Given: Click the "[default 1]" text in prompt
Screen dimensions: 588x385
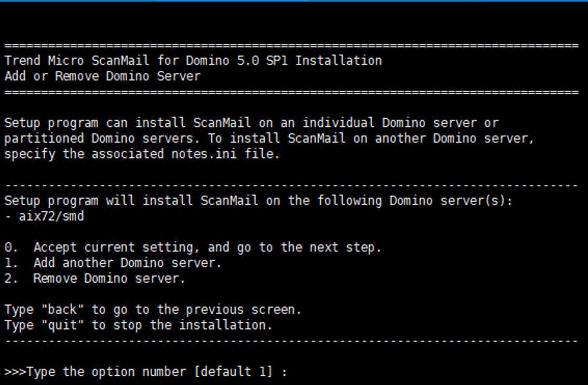Looking at the screenshot, I should (x=236, y=372).
